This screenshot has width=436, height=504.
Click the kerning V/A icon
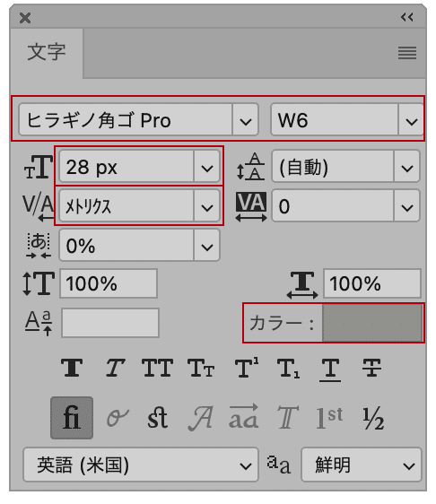pos(38,207)
